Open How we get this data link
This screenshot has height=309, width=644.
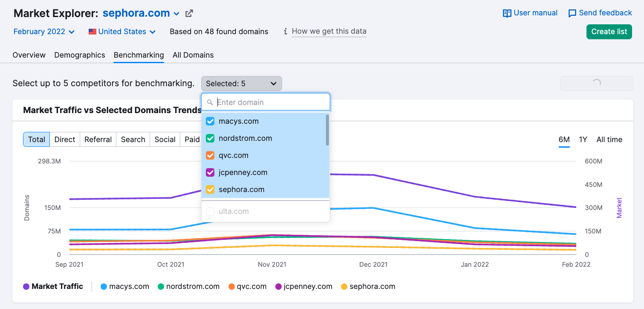(329, 31)
